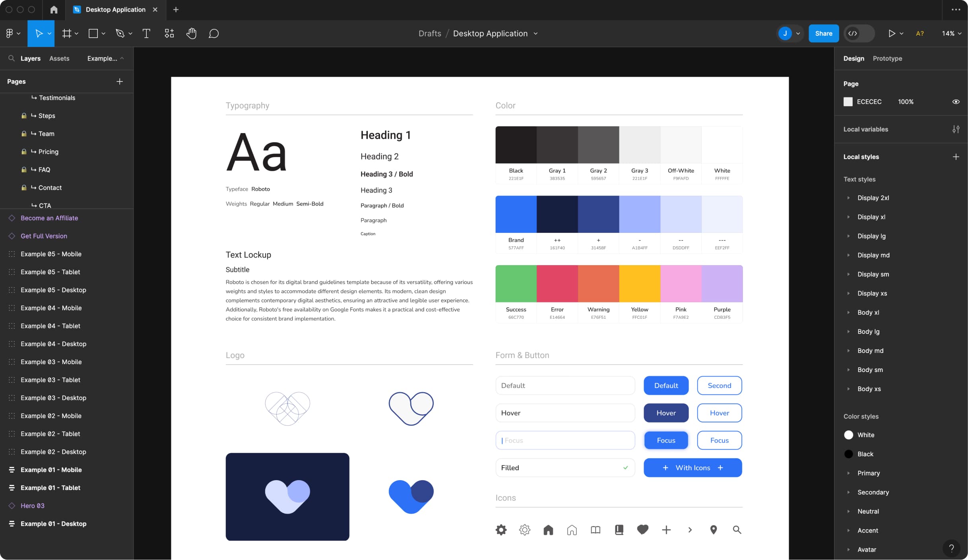Open the Example page selector dropdown
This screenshot has height=560, width=968.
105,58
